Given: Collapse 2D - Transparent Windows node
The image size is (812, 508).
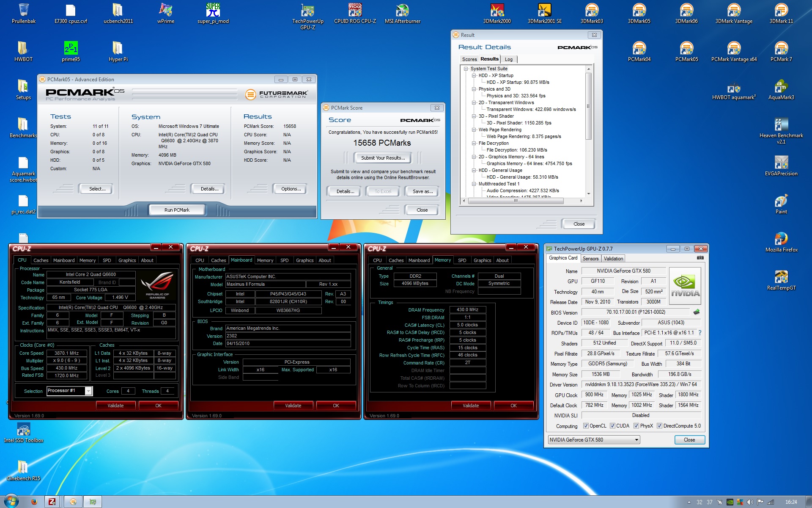Looking at the screenshot, I should pos(474,102).
